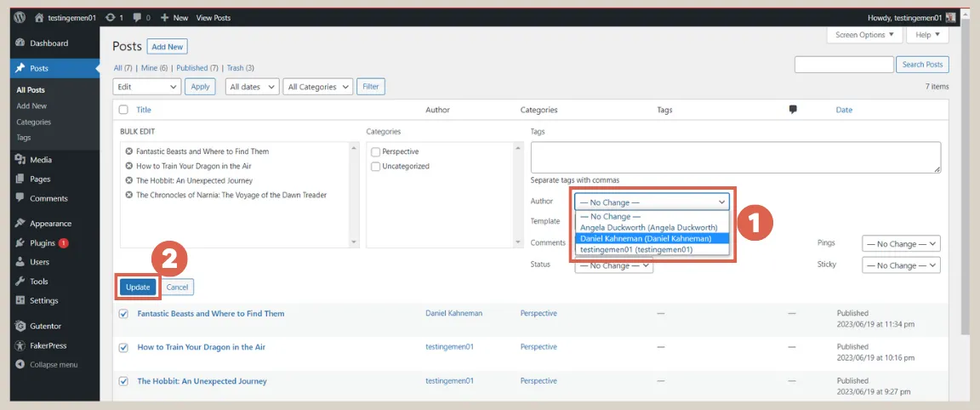Screen dimensions: 980x410
Task: Choose testingemen01 in author list
Action: pyautogui.click(x=652, y=249)
